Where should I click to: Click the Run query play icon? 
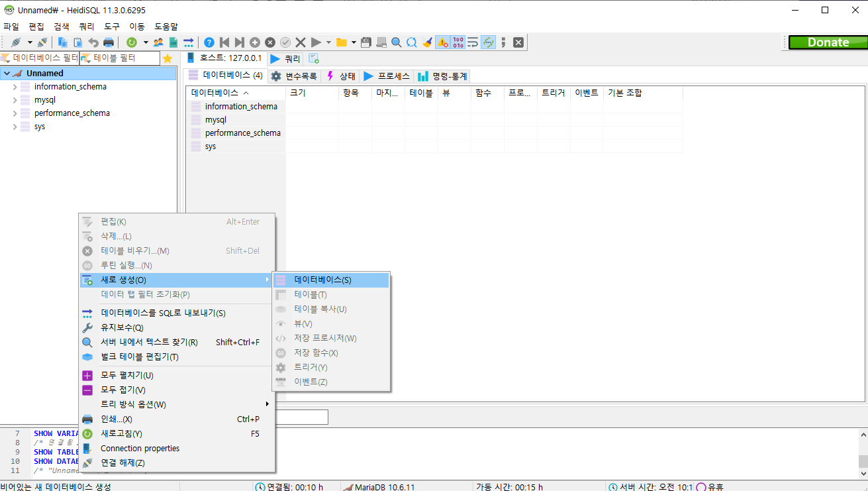pyautogui.click(x=316, y=42)
